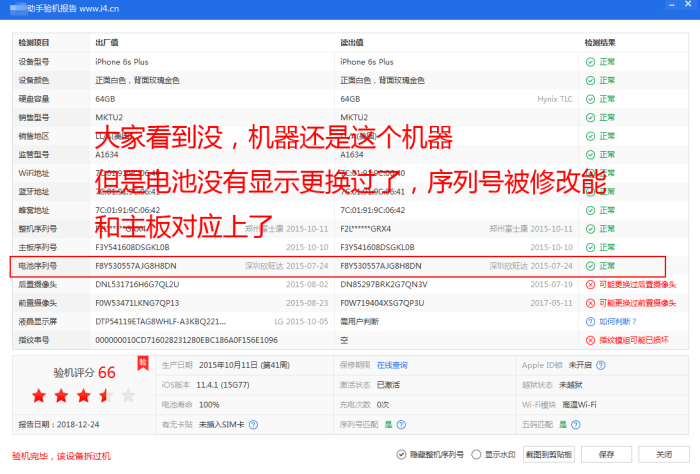Click green check icon in 销售地区 row
The height and width of the screenshot is (474, 700).
tap(590, 136)
